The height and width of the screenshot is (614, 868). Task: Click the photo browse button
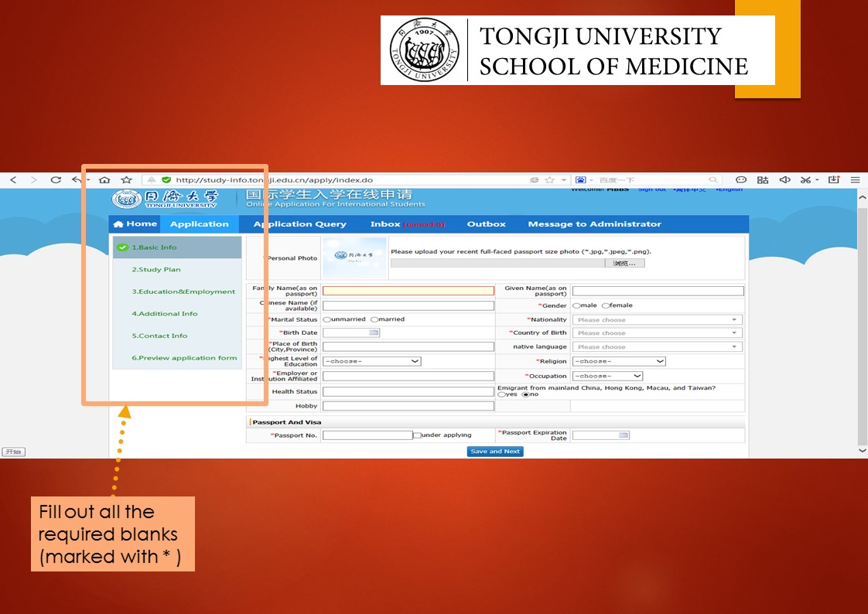(624, 263)
